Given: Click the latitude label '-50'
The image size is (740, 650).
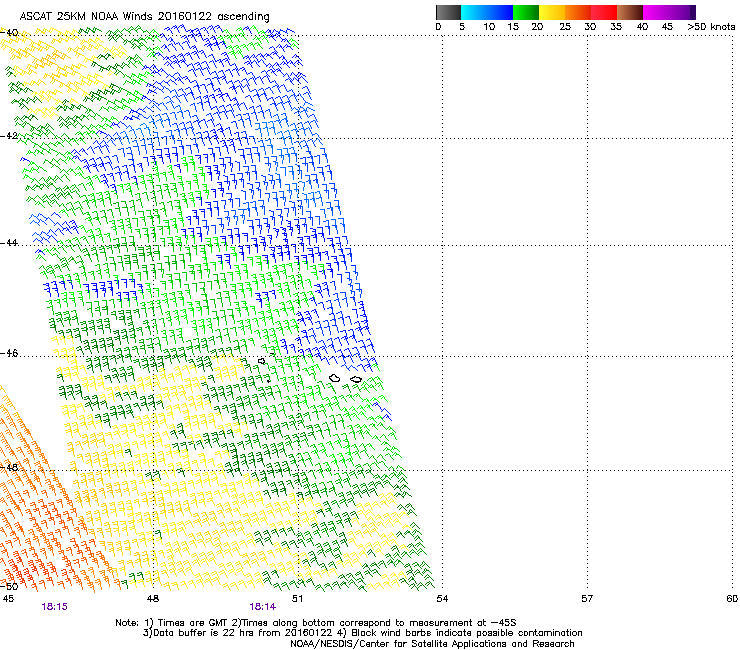Looking at the screenshot, I should pos(9,586).
